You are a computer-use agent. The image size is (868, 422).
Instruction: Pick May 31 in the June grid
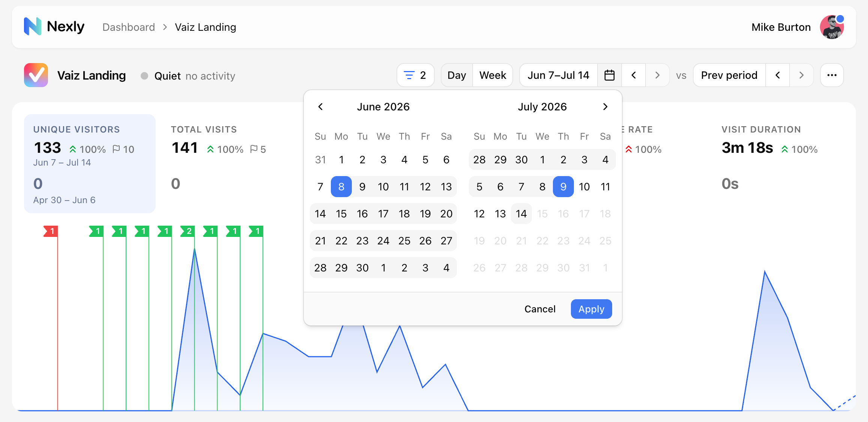(320, 160)
